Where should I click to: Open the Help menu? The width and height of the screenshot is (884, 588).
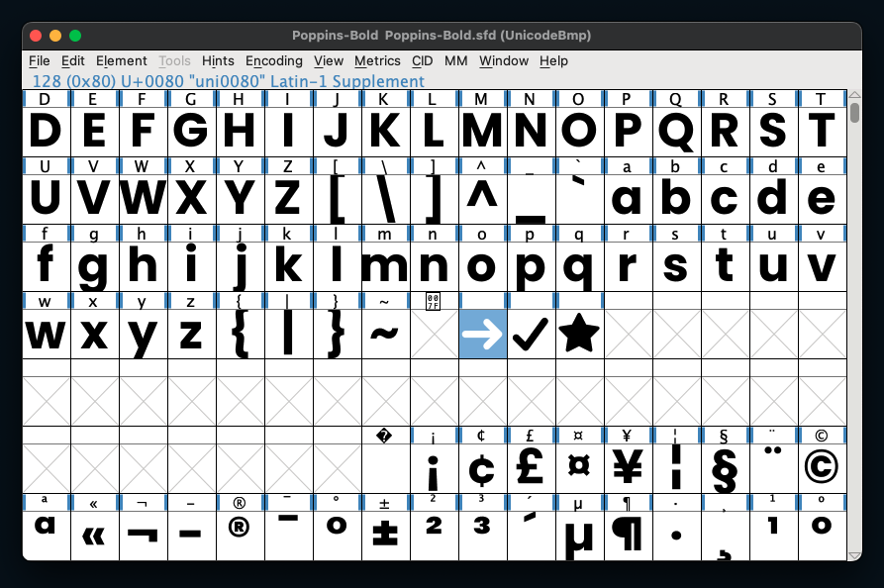553,61
